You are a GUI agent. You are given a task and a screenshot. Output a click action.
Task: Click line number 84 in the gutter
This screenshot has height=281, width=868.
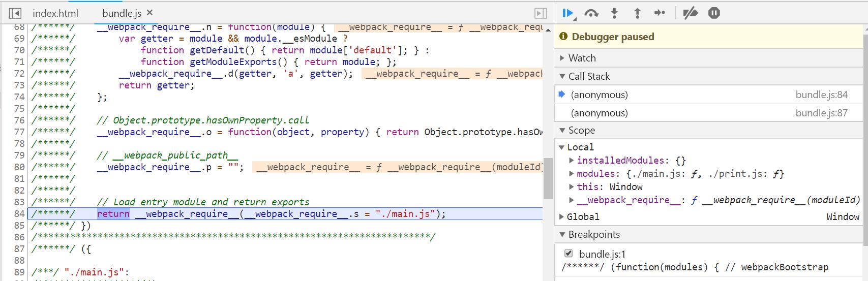pos(19,213)
